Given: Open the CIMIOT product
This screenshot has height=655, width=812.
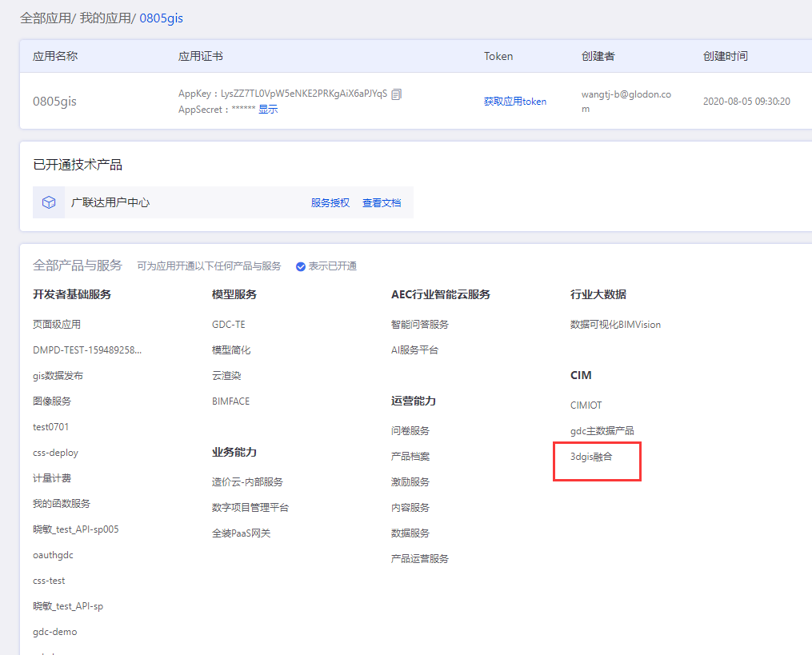Looking at the screenshot, I should 586,405.
